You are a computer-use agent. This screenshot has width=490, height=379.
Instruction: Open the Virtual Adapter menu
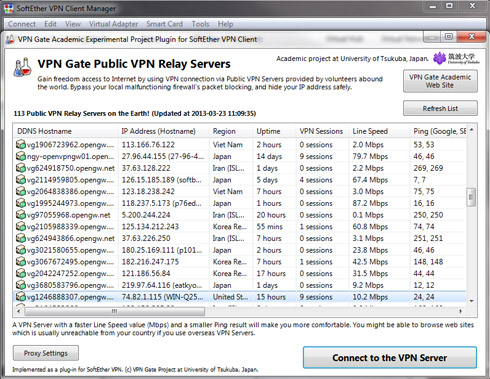pyautogui.click(x=113, y=24)
